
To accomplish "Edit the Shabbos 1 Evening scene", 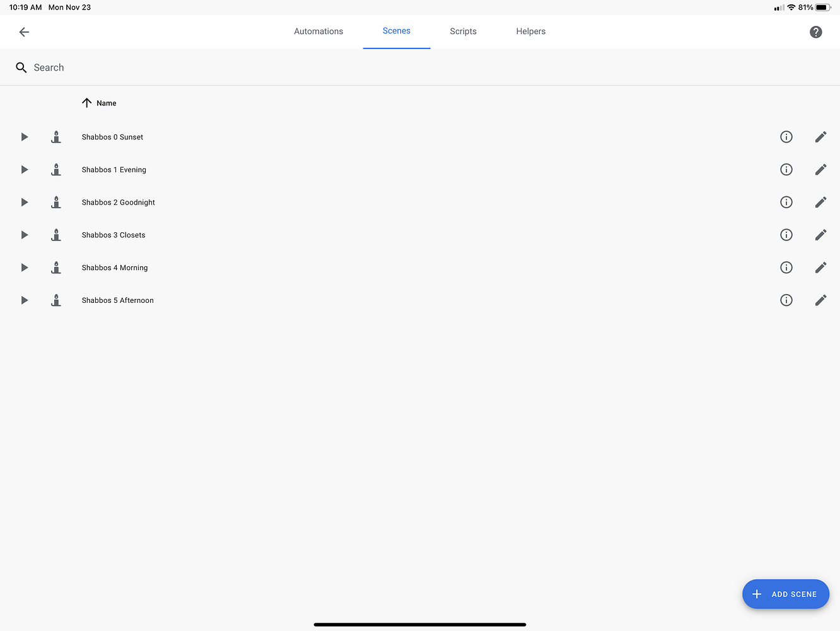I will (820, 169).
